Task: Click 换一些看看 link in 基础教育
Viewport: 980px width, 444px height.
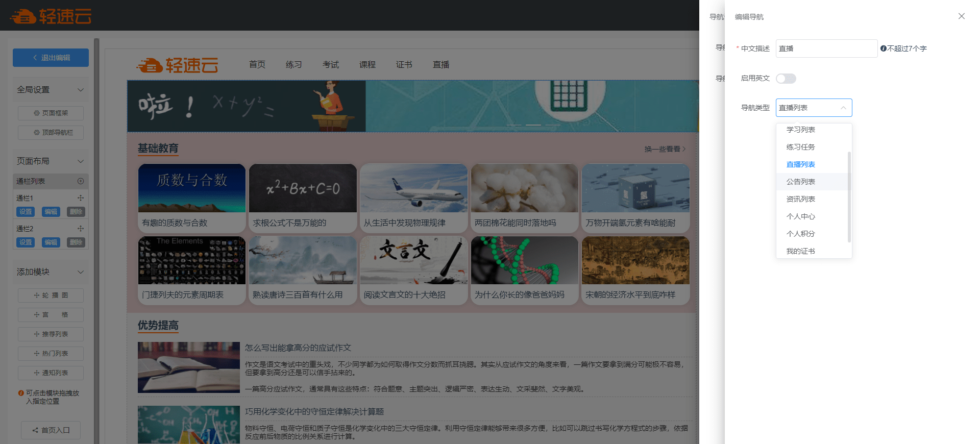Action: click(x=665, y=149)
